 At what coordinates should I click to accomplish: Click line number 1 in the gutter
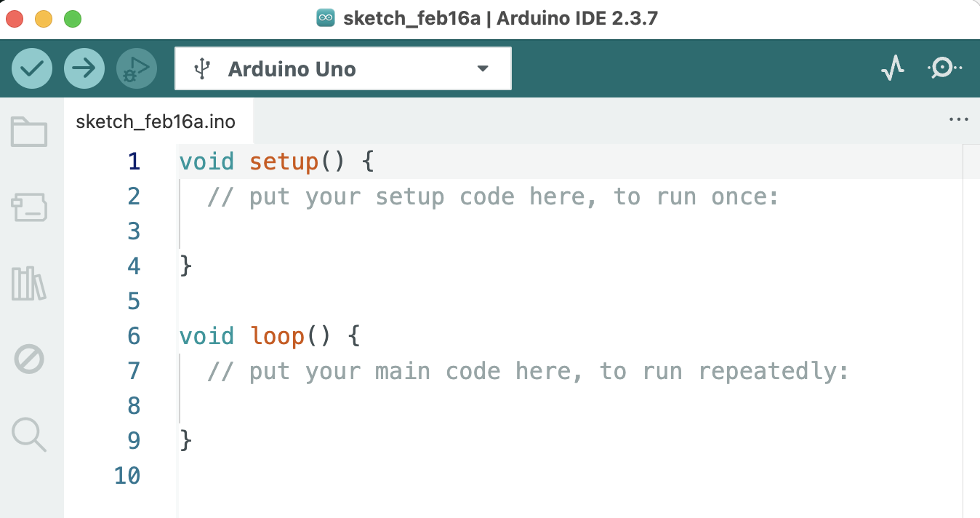pos(133,161)
